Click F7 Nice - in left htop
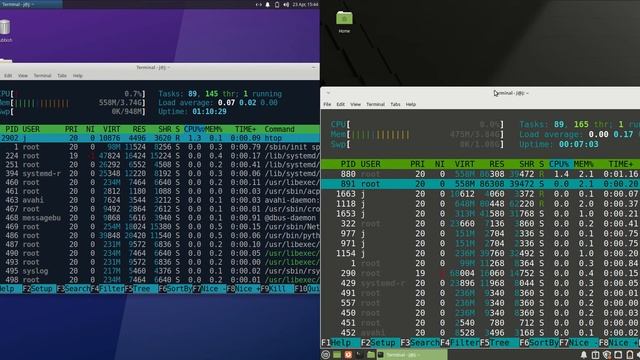The width and height of the screenshot is (640, 360). click(209, 289)
